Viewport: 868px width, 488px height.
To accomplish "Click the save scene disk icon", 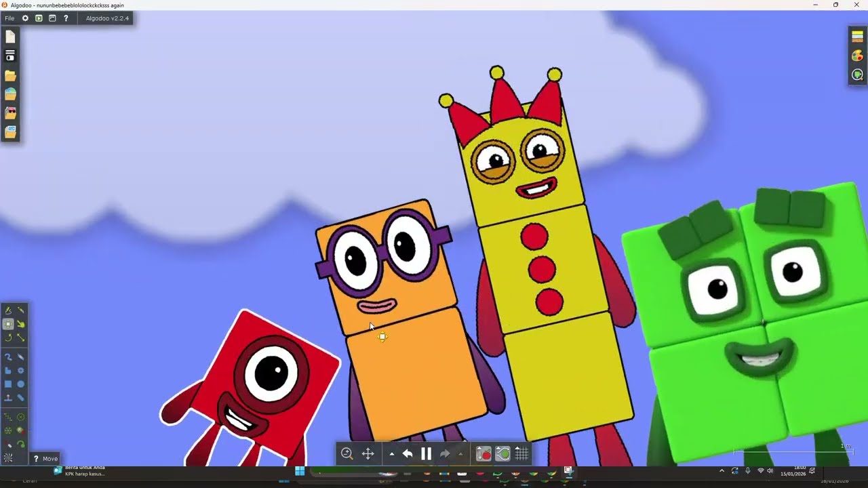I will [10, 56].
